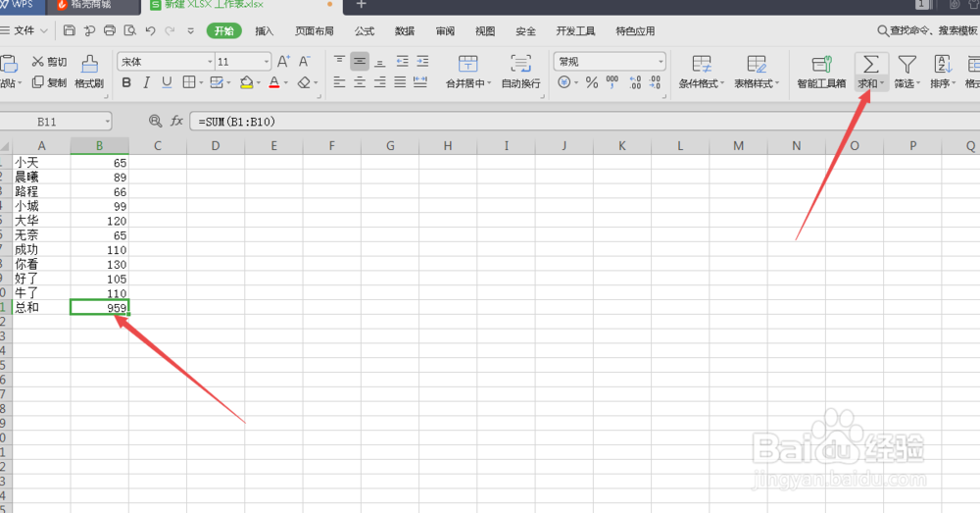The width and height of the screenshot is (980, 513).
Task: Justify text both sides icon
Action: [400, 82]
